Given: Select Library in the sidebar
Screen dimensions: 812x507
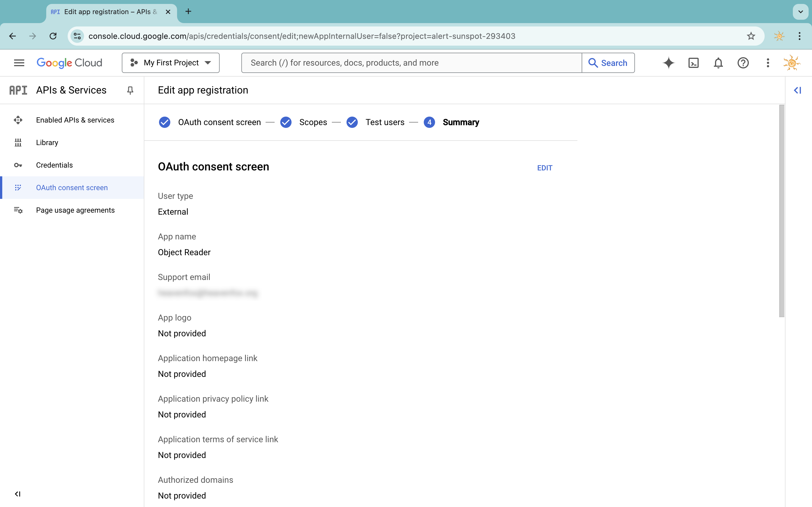Looking at the screenshot, I should [x=47, y=142].
